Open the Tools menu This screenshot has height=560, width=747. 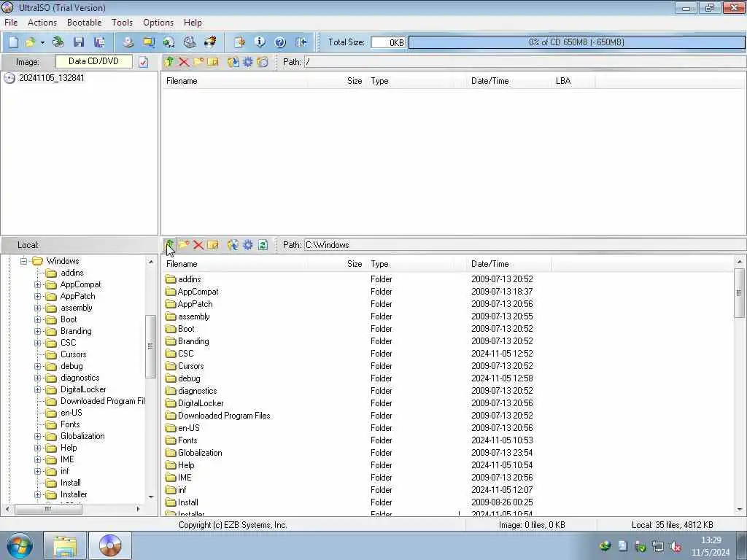click(122, 23)
